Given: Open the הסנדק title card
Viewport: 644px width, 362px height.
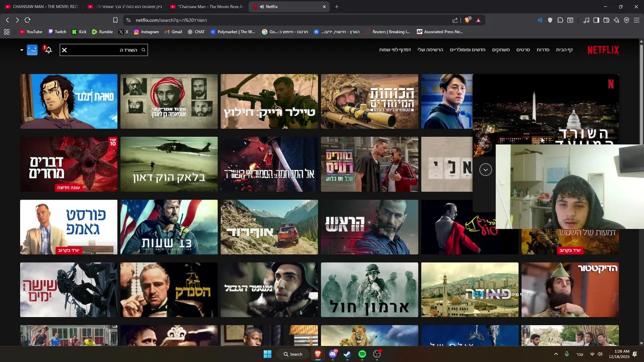Looking at the screenshot, I should coord(169,290).
